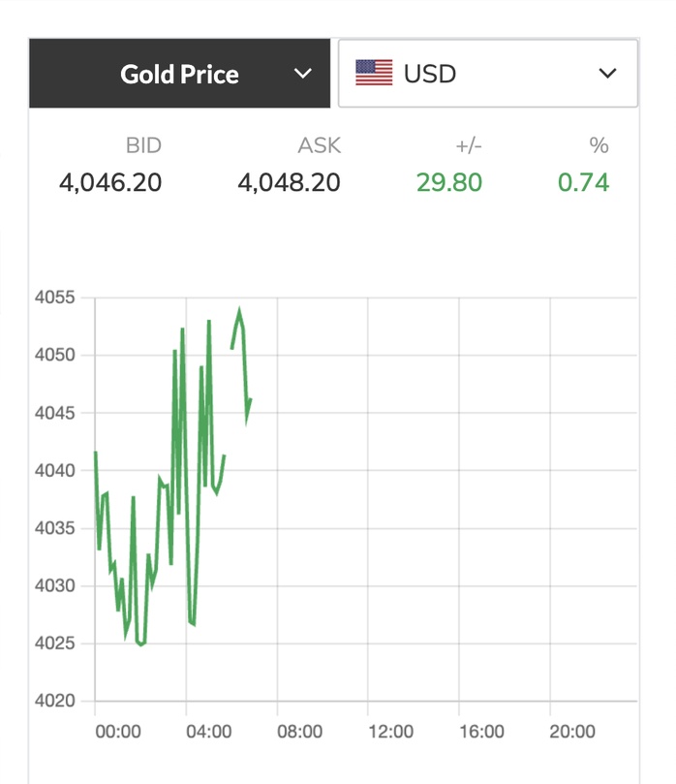Click the 4055 price axis label
The height and width of the screenshot is (784, 676).
[x=54, y=298]
